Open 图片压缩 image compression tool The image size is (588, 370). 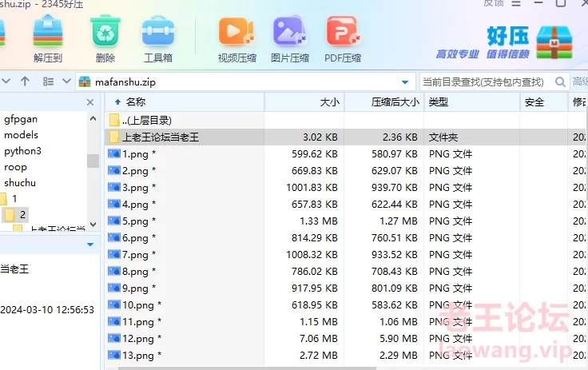tap(290, 39)
